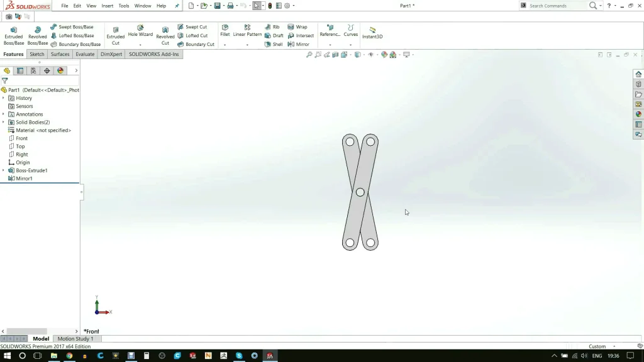The image size is (644, 362).
Task: Open Hole Wizard dropdown arrow
Action: click(x=140, y=45)
